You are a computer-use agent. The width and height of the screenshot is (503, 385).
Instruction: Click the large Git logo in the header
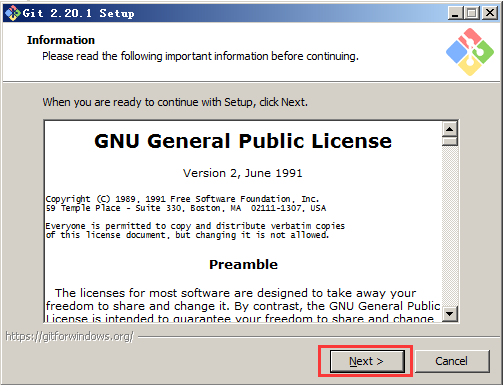pos(470,52)
